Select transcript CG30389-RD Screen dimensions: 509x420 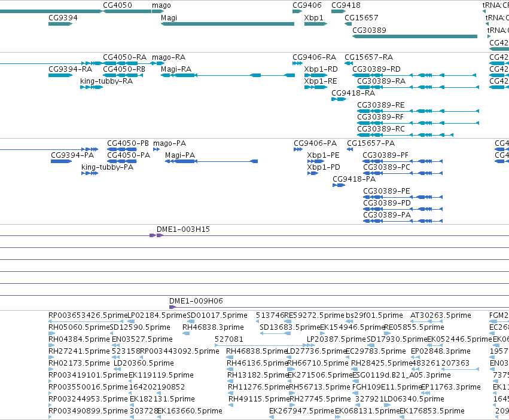coord(376,69)
